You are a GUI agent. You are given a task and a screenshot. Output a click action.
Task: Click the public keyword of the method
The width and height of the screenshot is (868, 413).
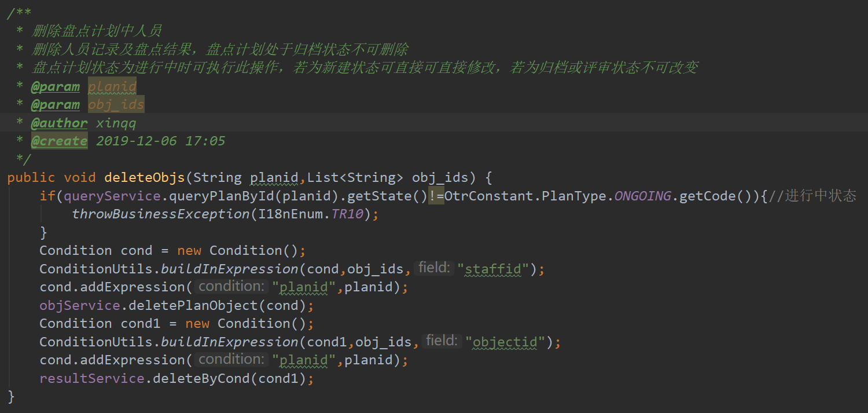click(31, 177)
